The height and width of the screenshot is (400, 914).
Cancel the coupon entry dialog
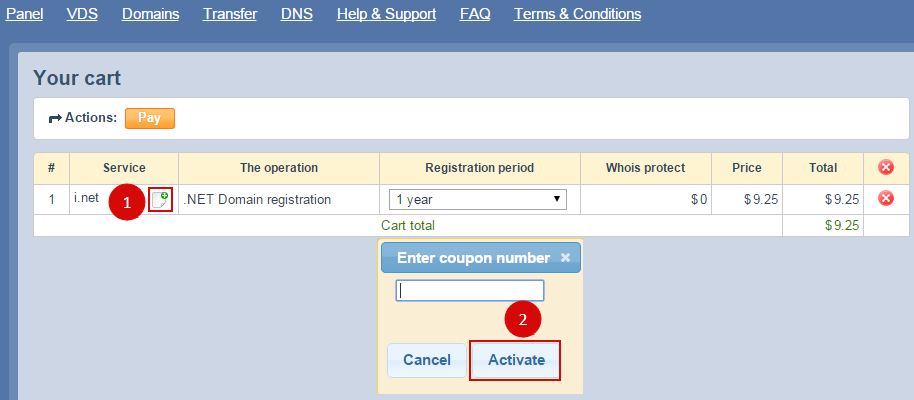tap(426, 360)
